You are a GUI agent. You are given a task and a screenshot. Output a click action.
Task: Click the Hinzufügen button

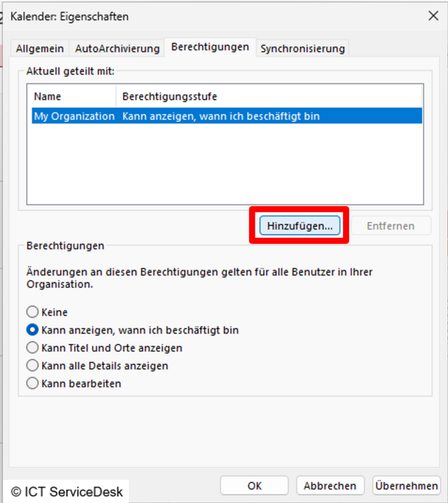click(300, 226)
